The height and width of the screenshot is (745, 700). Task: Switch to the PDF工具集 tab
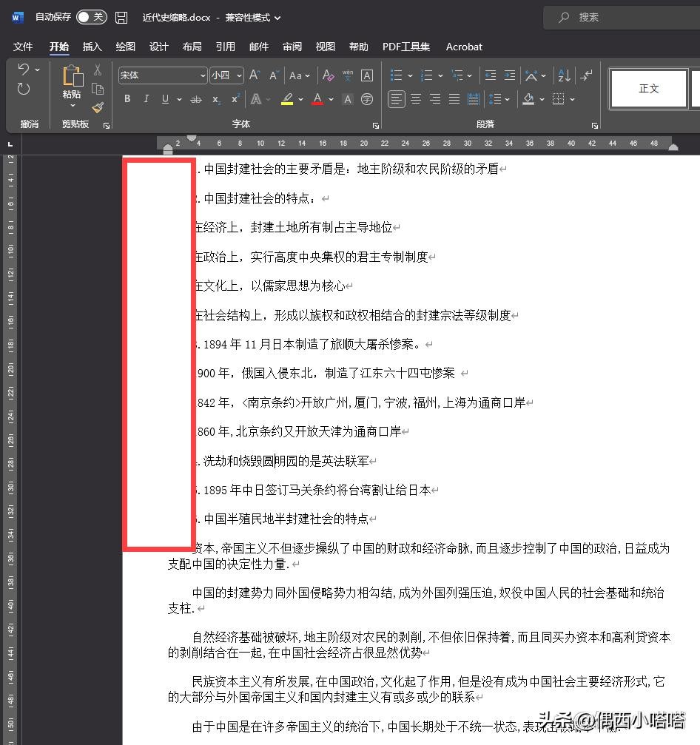click(405, 47)
